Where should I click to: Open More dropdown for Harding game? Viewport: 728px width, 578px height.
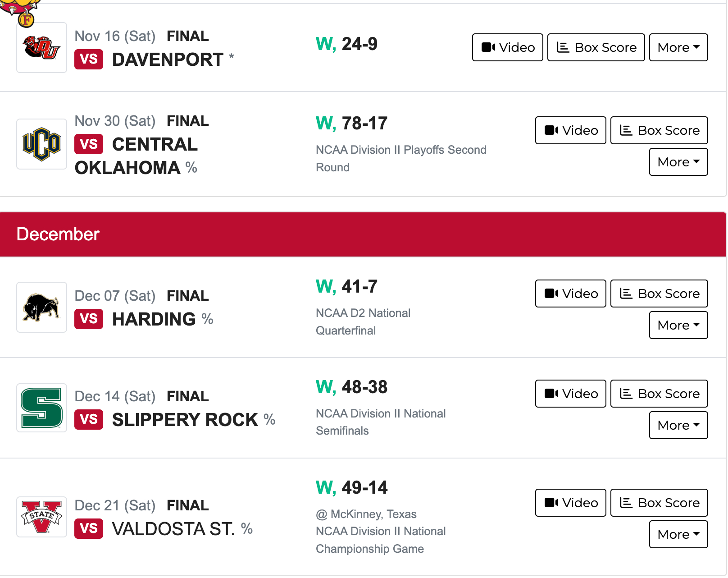[678, 325]
